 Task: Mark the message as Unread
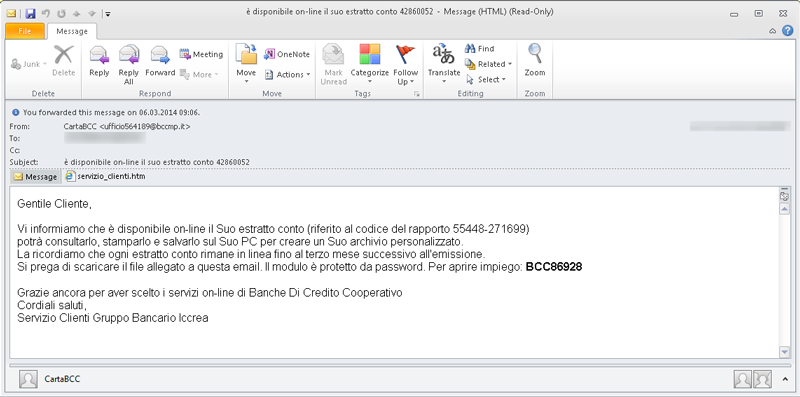pos(334,64)
